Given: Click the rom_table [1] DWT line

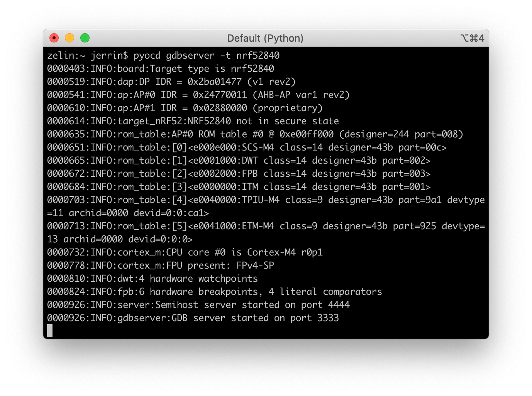Looking at the screenshot, I should pyautogui.click(x=239, y=161).
